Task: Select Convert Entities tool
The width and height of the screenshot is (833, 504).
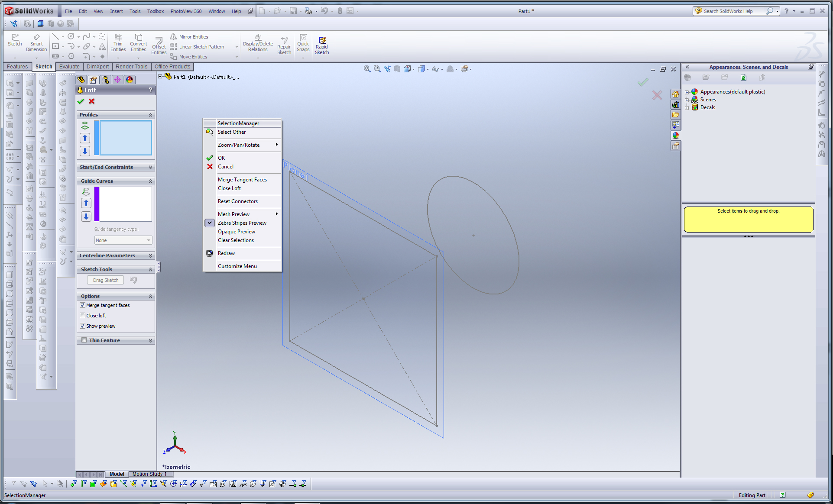Action: (139, 43)
